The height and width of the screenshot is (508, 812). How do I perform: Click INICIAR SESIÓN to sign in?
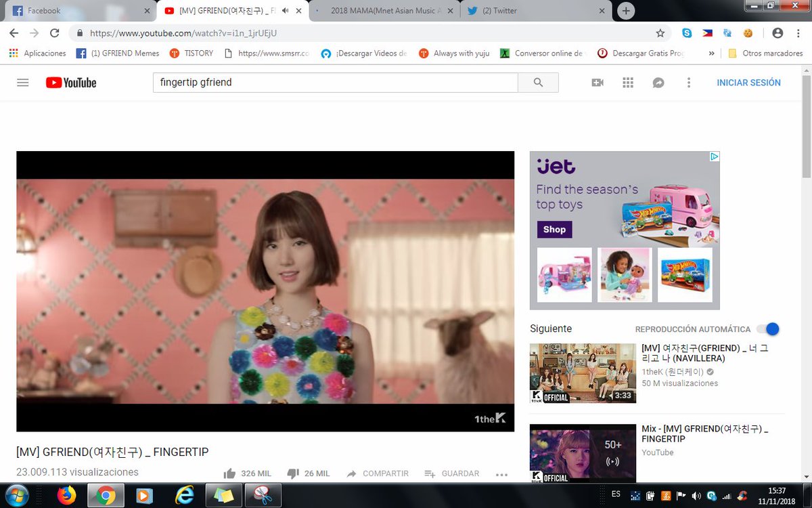click(749, 83)
